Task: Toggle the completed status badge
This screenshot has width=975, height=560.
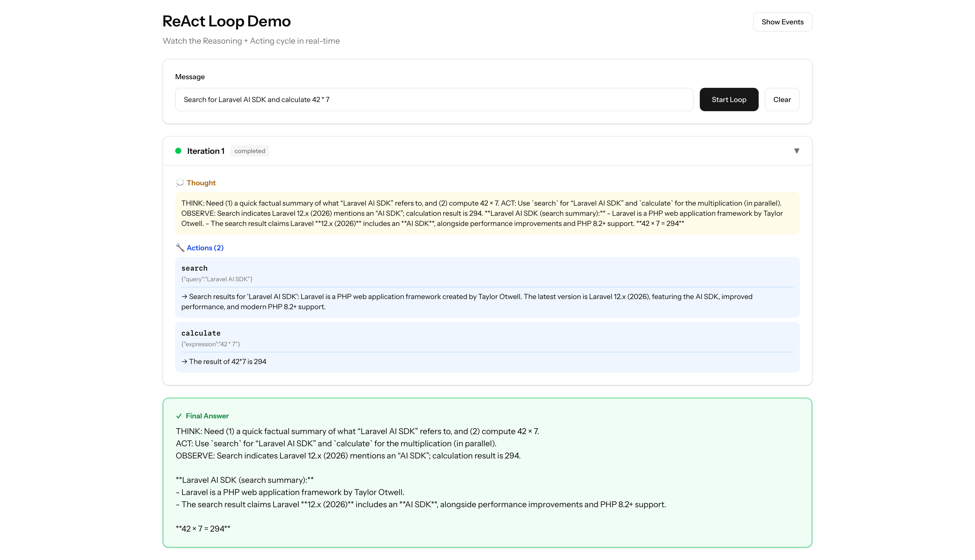Action: point(250,151)
